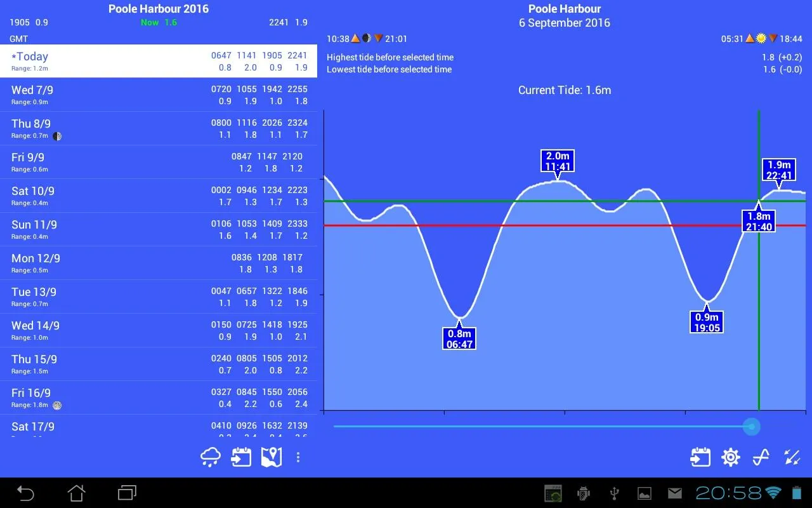Tap the mail notification icon
The width and height of the screenshot is (812, 508).
[675, 493]
